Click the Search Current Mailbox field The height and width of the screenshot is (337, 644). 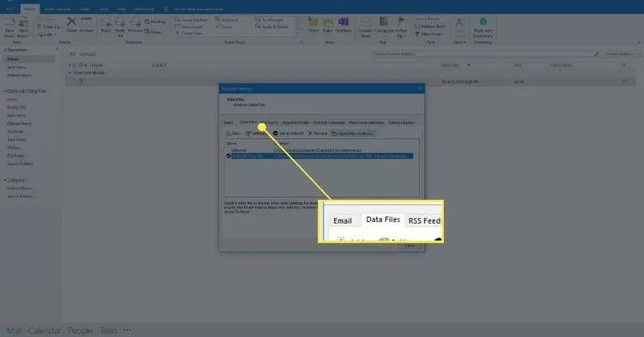pyautogui.click(x=483, y=54)
